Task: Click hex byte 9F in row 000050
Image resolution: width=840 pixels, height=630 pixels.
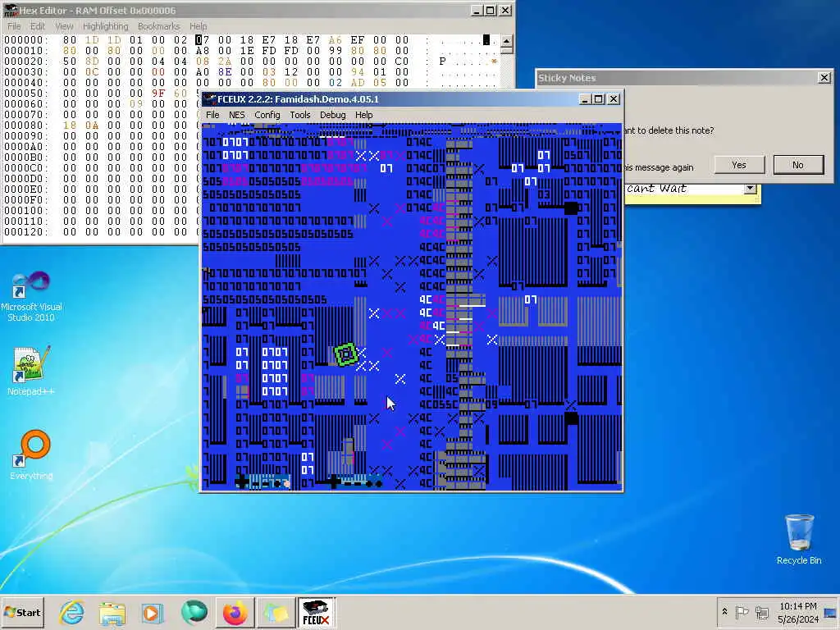Action: [x=158, y=94]
